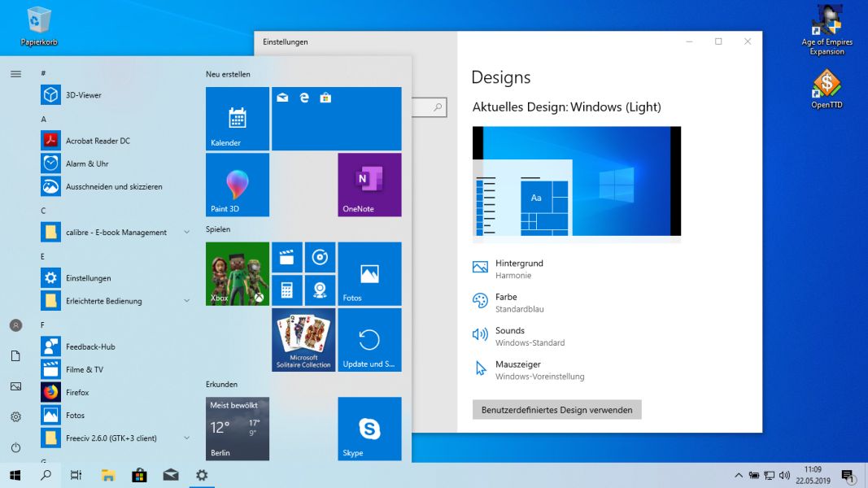
Task: Open the Fotos tile
Action: (370, 274)
